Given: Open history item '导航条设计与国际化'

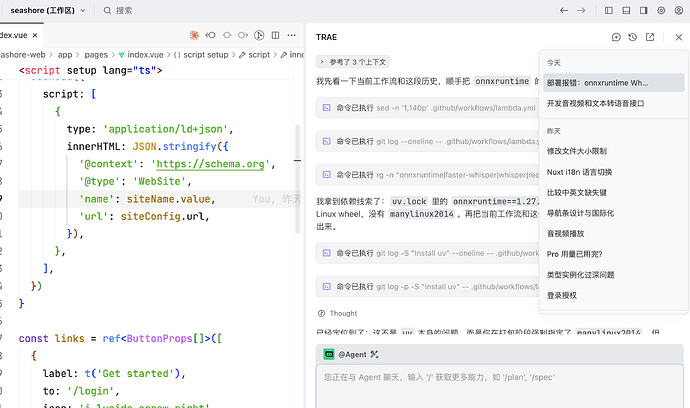Looking at the screenshot, I should [613, 213].
